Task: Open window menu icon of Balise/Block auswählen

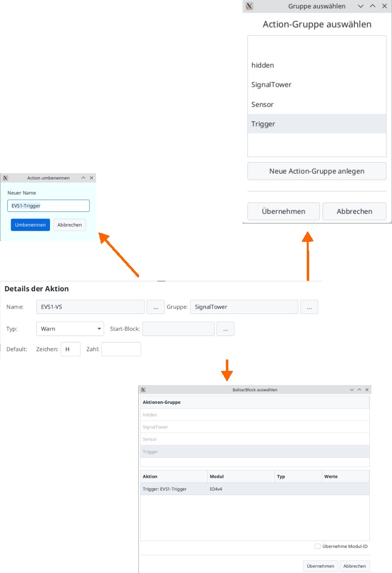Action: click(x=143, y=390)
